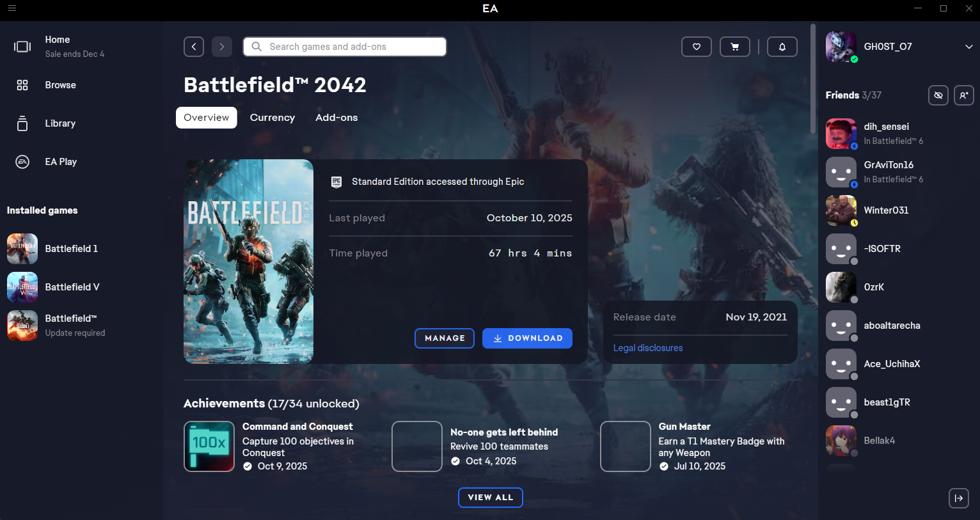Open the wishlist heart button
Viewport: 980px width, 520px height.
697,47
